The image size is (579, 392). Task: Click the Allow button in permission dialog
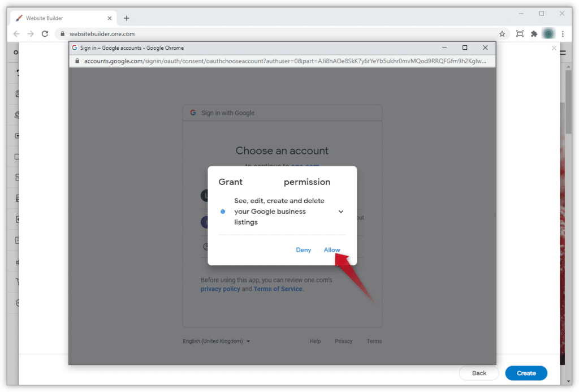tap(332, 250)
